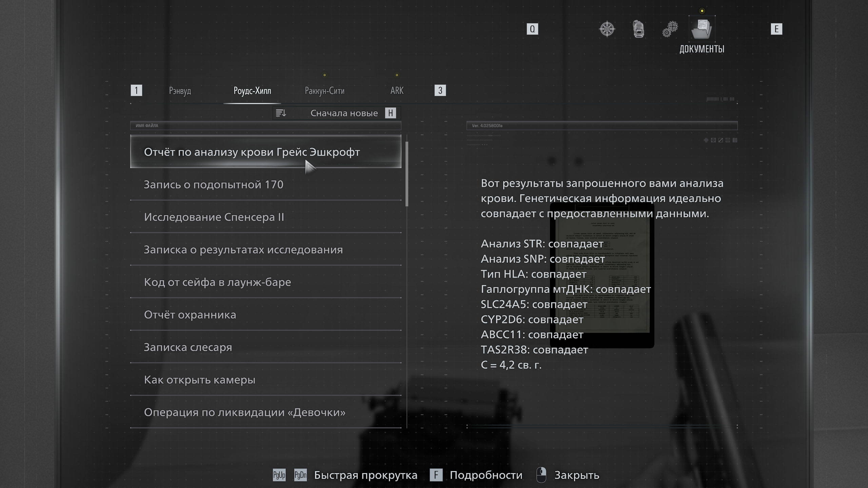
Task: Click the sort order arrow icon
Action: point(281,113)
